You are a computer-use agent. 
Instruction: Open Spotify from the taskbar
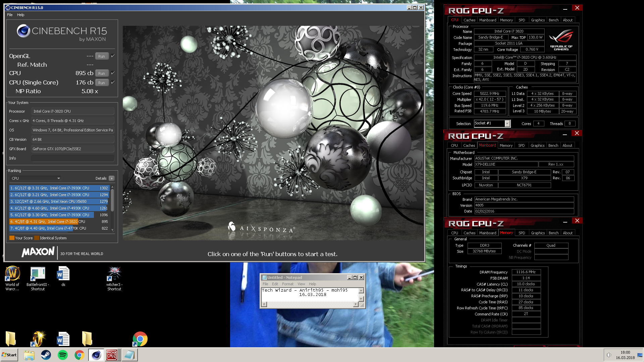63,355
